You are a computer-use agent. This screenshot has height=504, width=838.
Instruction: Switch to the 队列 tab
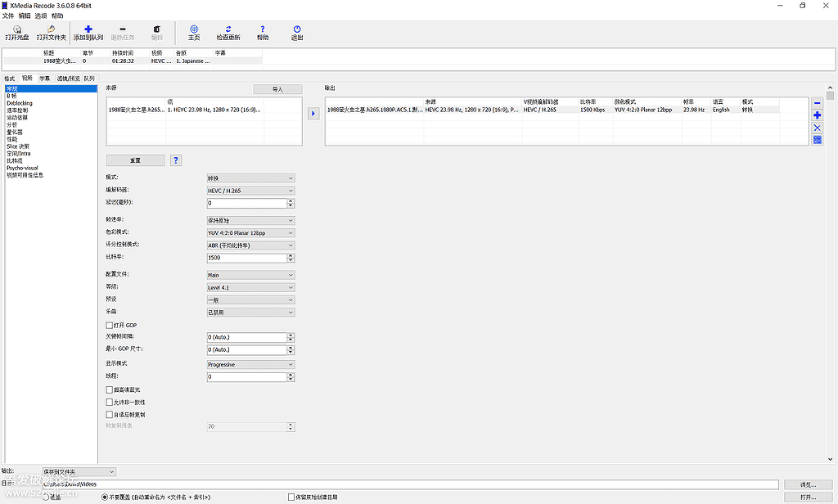[89, 79]
